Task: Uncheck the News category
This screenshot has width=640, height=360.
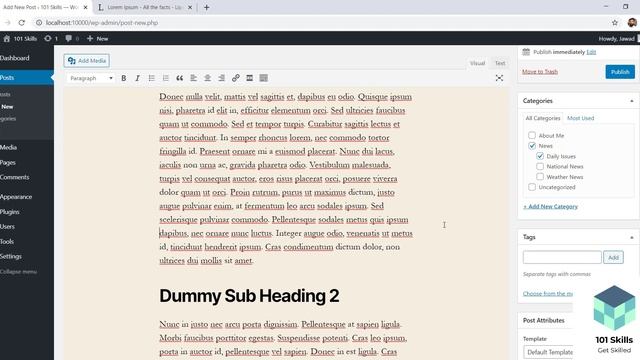Action: click(x=532, y=145)
